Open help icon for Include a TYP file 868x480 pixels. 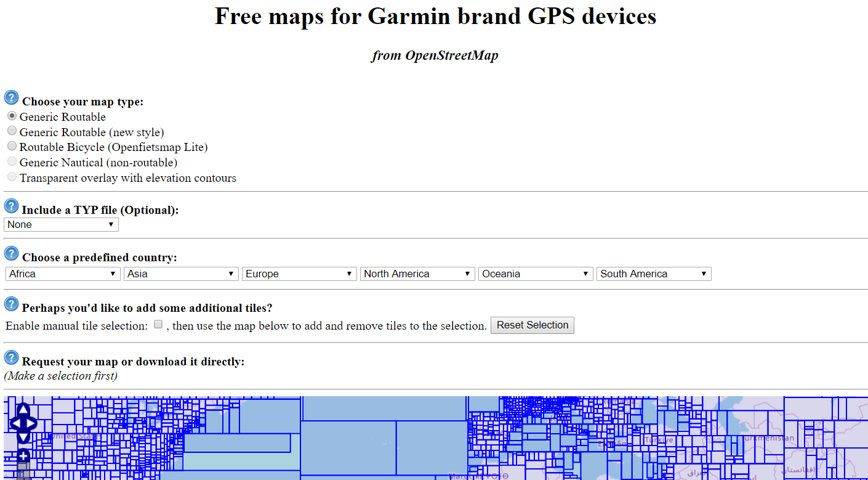coord(11,206)
